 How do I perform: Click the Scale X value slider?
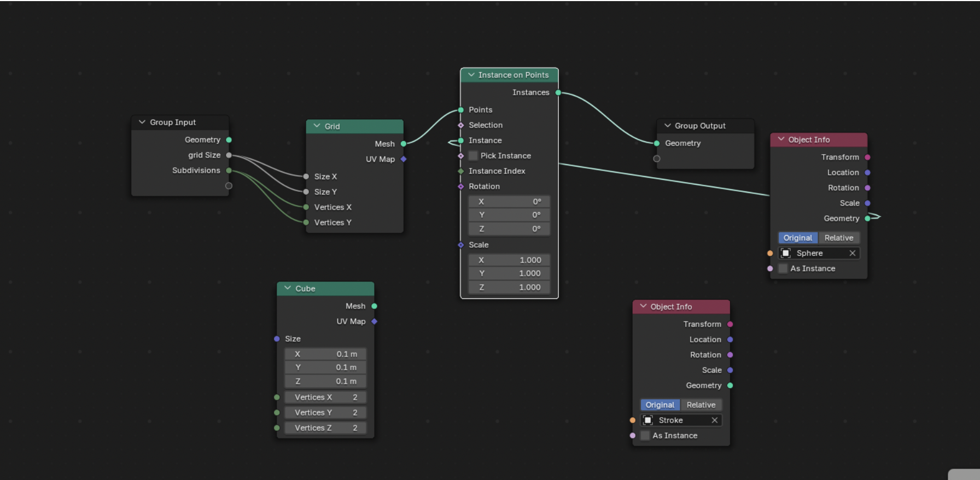pos(509,260)
